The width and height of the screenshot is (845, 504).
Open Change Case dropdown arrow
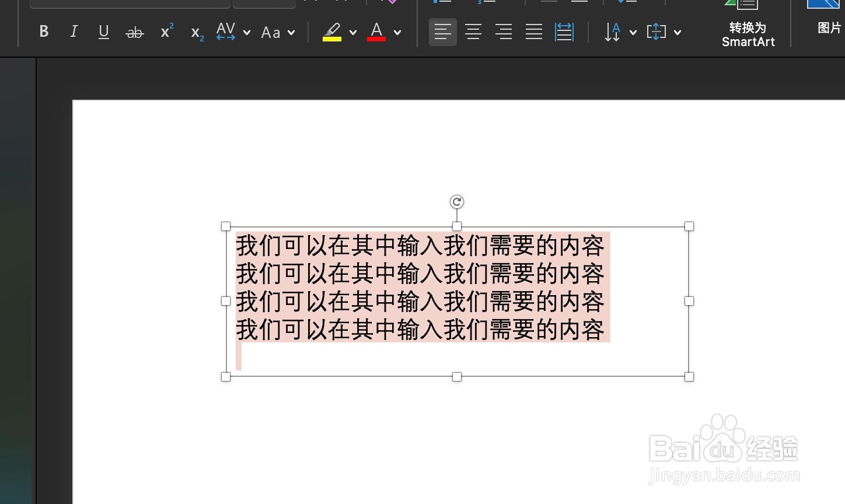click(291, 33)
